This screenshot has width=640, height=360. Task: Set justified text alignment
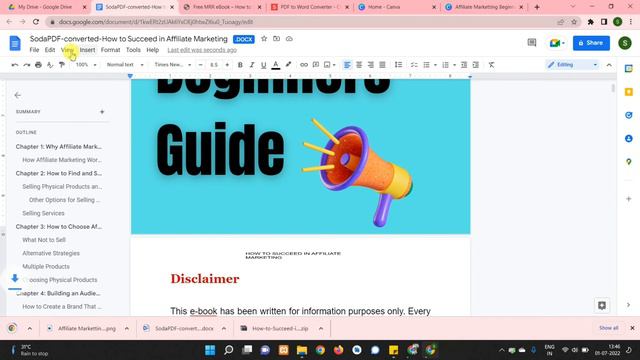click(x=382, y=65)
